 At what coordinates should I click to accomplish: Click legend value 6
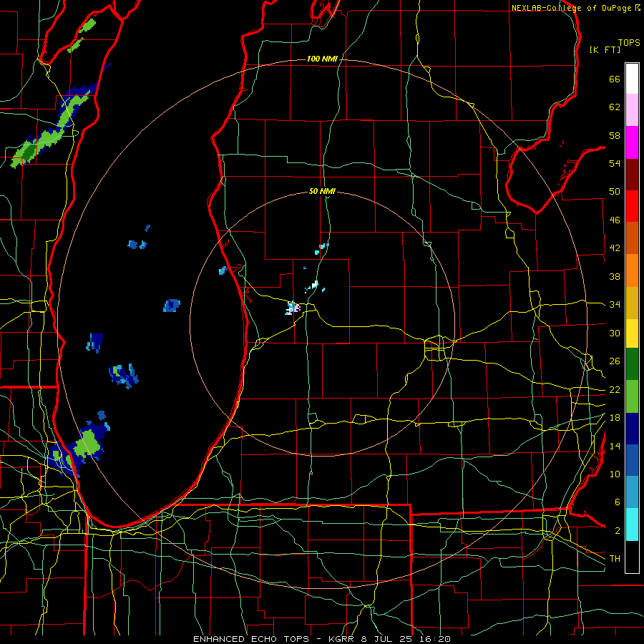617,502
